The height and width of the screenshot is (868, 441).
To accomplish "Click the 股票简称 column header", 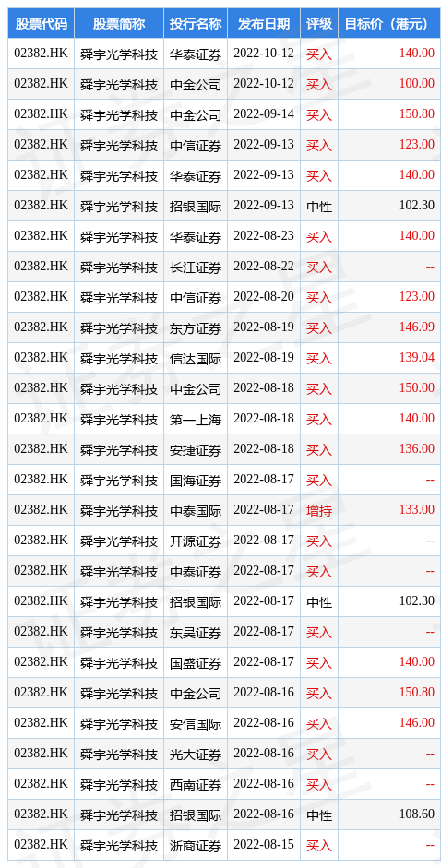I will click(119, 23).
